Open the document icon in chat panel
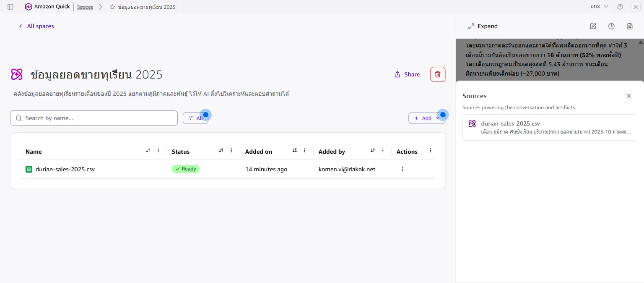 click(x=630, y=26)
